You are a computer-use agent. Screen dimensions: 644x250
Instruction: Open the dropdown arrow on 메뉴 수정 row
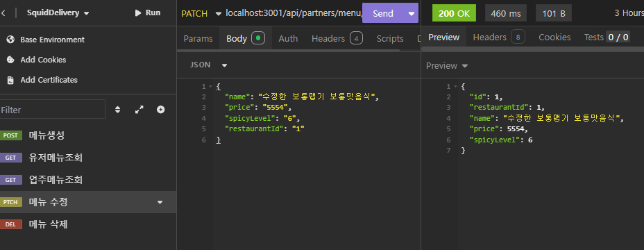pos(160,202)
